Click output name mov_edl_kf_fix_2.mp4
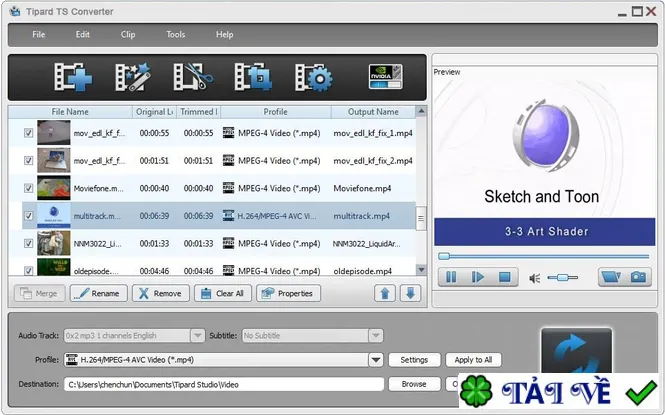The width and height of the screenshot is (665, 415). pyautogui.click(x=373, y=161)
